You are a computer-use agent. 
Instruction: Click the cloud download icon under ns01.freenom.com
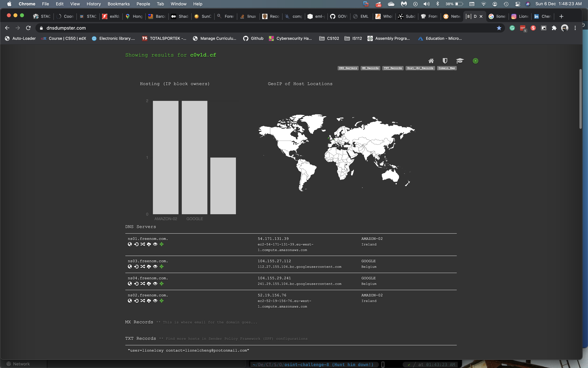(x=149, y=244)
